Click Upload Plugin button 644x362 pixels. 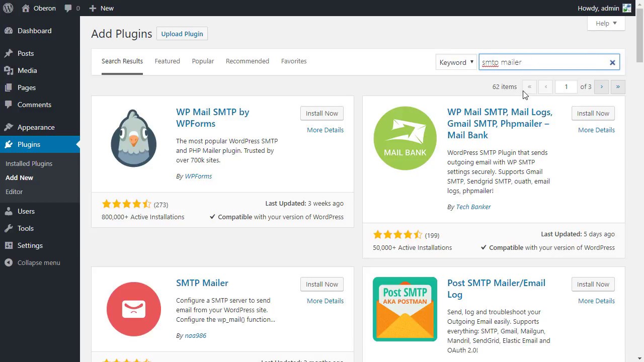coord(182,34)
